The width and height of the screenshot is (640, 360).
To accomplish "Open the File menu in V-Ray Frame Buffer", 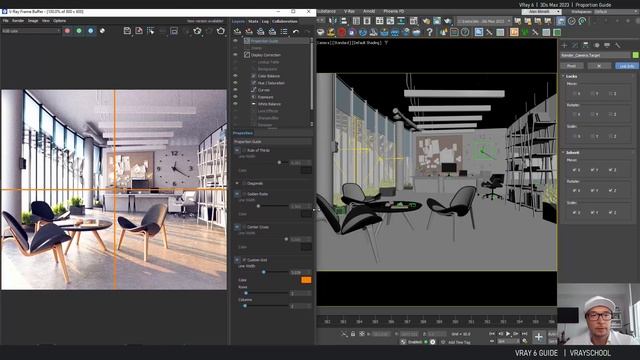I will tap(6, 20).
